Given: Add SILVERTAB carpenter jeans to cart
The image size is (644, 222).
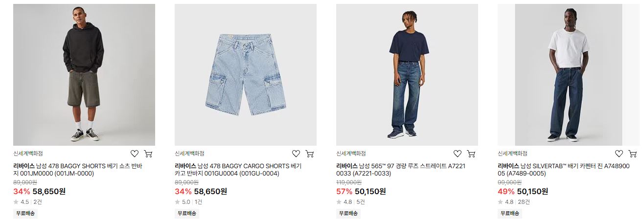Looking at the screenshot, I should point(633,154).
